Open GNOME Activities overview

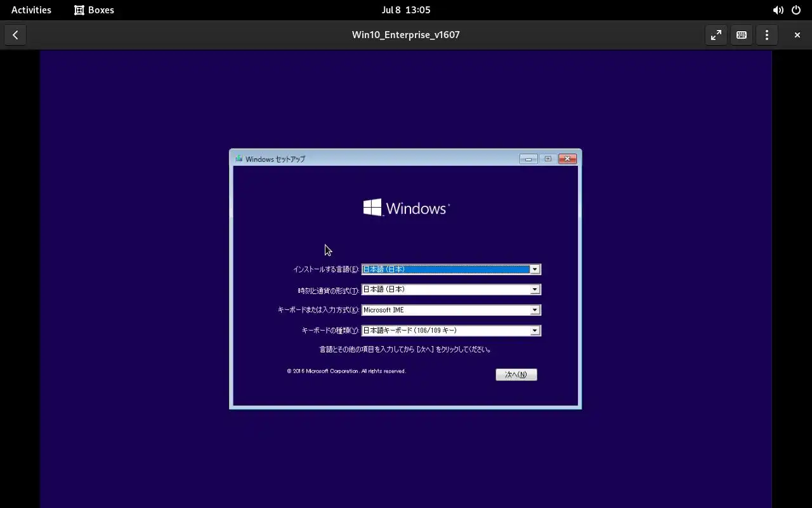click(31, 10)
